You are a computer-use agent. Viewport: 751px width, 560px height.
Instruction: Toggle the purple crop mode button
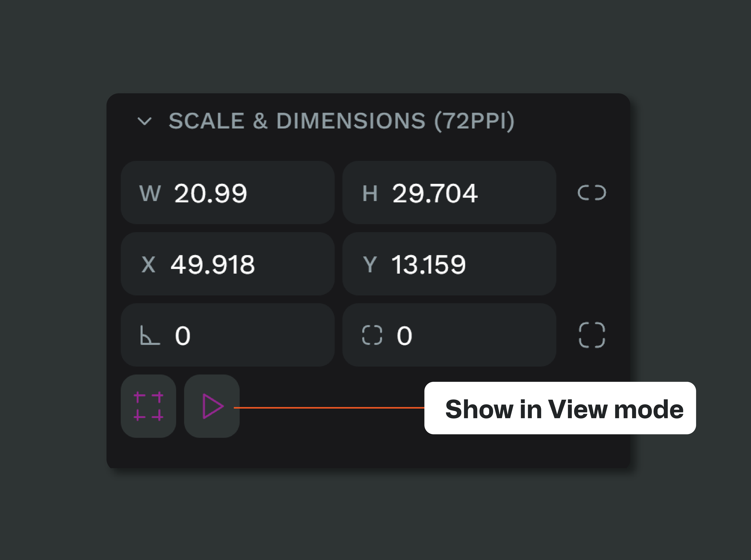(149, 406)
